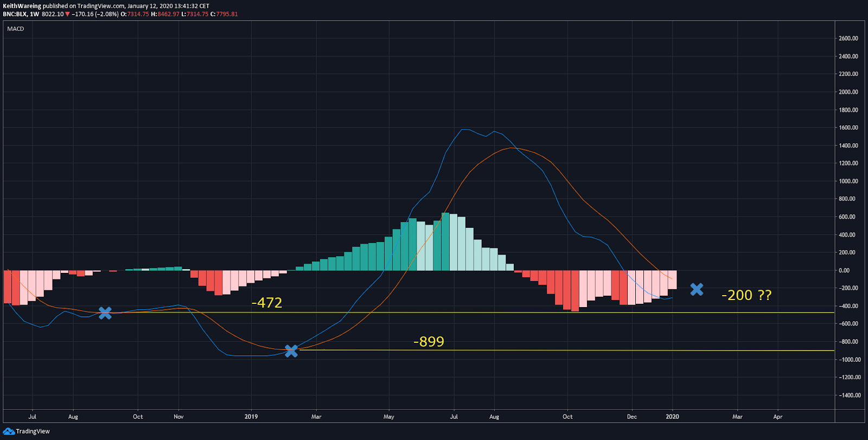Click the C:7795.81 close value
The height and width of the screenshot is (440, 868).
pyautogui.click(x=224, y=14)
